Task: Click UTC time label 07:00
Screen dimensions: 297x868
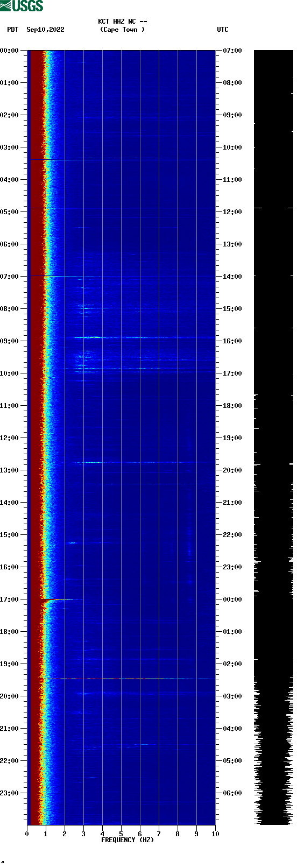Action: 232,51
